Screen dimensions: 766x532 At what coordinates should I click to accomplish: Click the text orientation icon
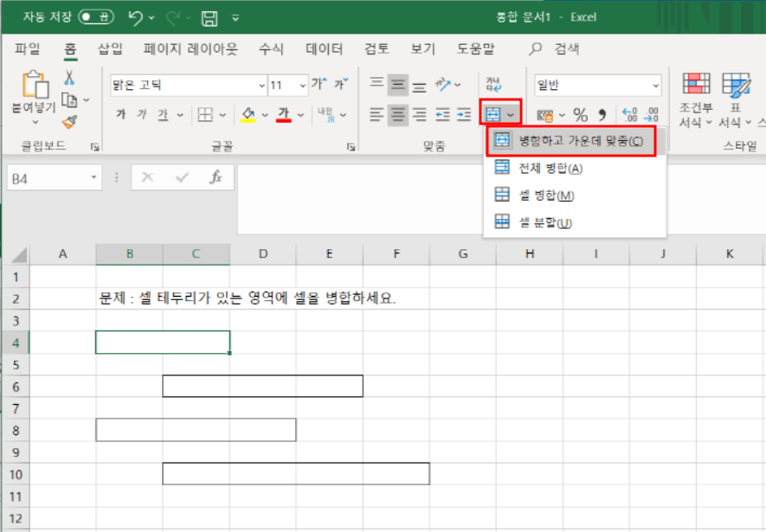point(442,85)
